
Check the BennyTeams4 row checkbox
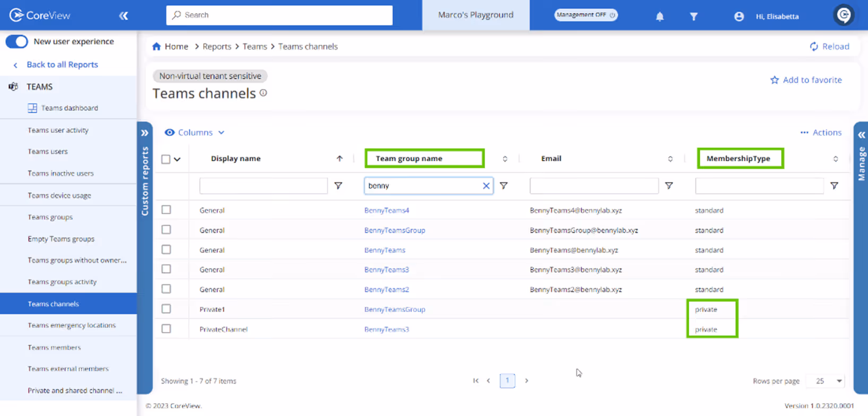pyautogui.click(x=166, y=210)
